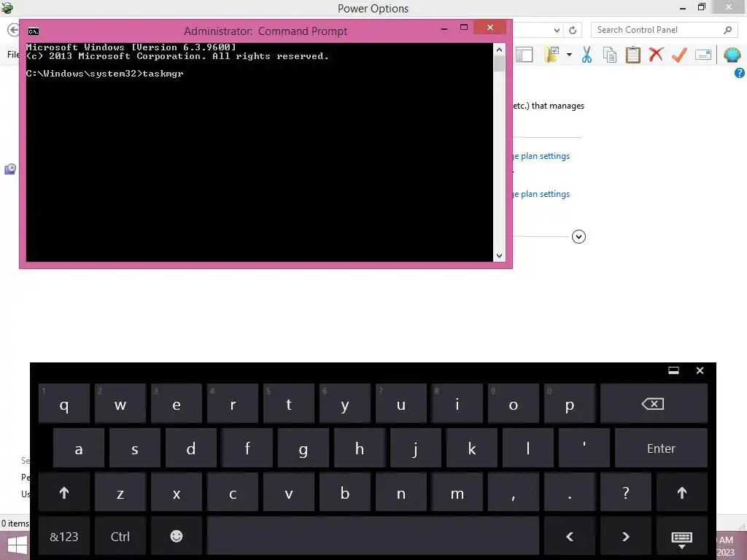Tap the right cursor arrow key
The width and height of the screenshot is (747, 560).
pyautogui.click(x=625, y=537)
